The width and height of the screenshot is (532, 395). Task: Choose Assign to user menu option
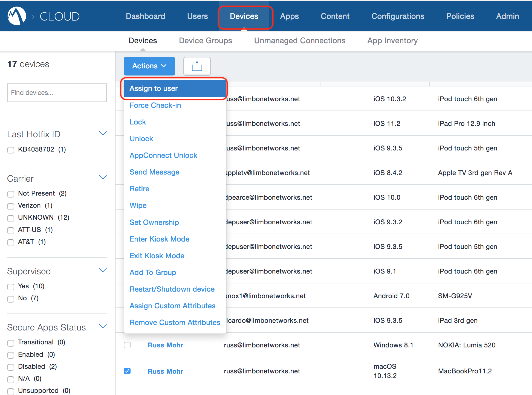(154, 88)
